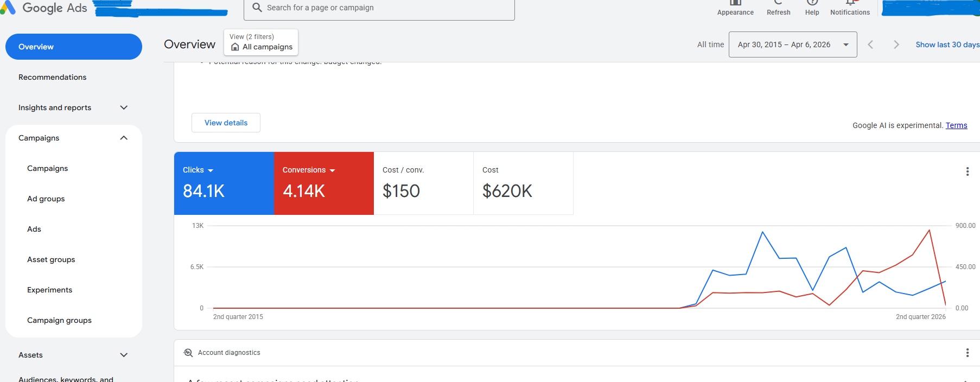Screen dimensions: 980x382
Task: Click the 84.1K clicks value
Action: pyautogui.click(x=203, y=191)
